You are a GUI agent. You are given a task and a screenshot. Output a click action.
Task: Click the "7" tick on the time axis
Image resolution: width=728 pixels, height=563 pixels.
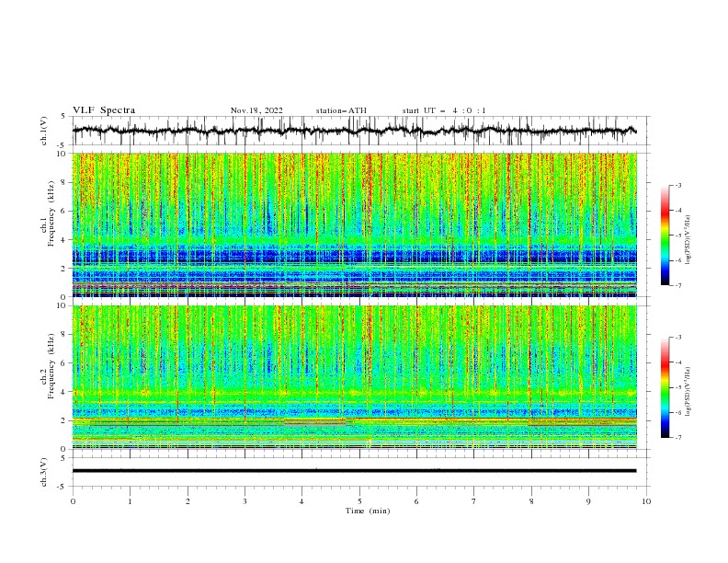coord(474,501)
